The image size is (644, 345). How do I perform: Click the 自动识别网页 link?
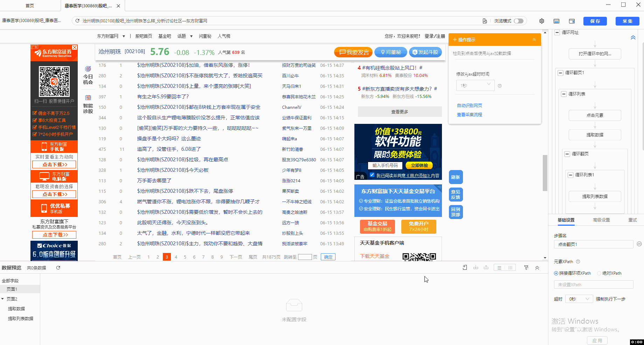[469, 105]
